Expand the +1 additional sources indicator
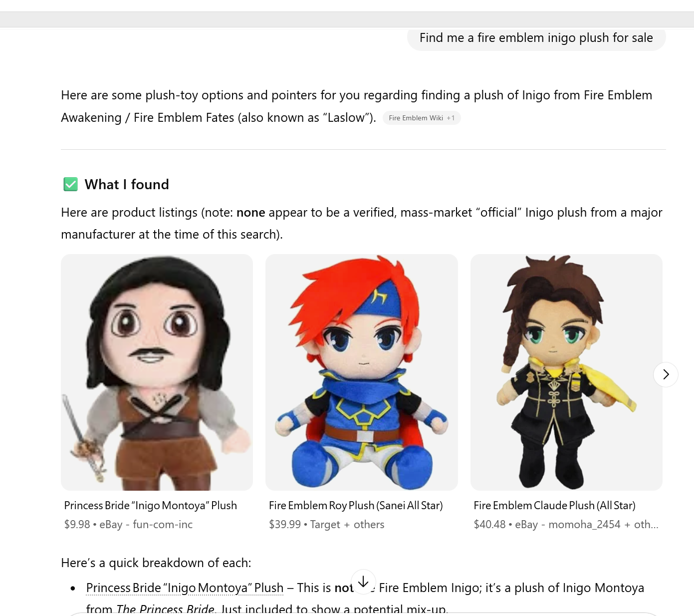 pos(451,118)
